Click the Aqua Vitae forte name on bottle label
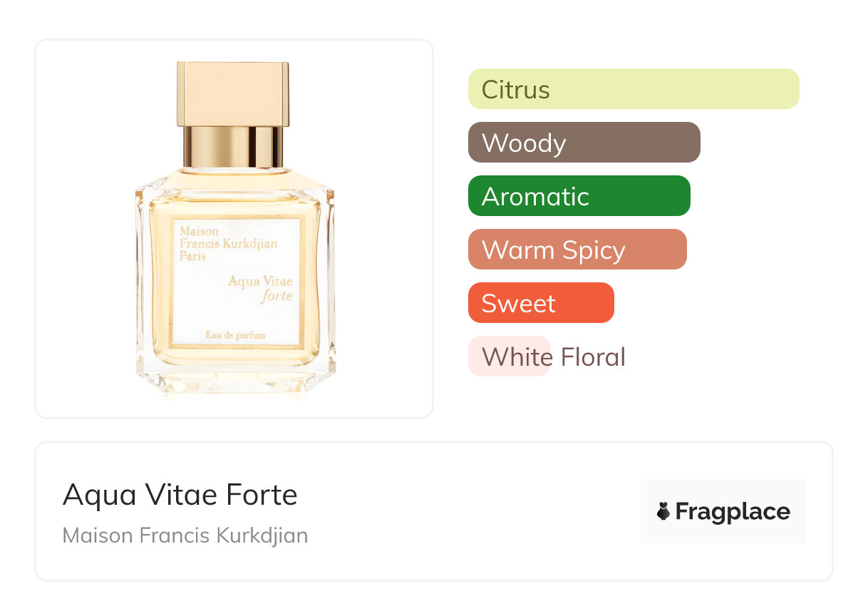Viewport: 868px width, 616px height. click(x=261, y=289)
